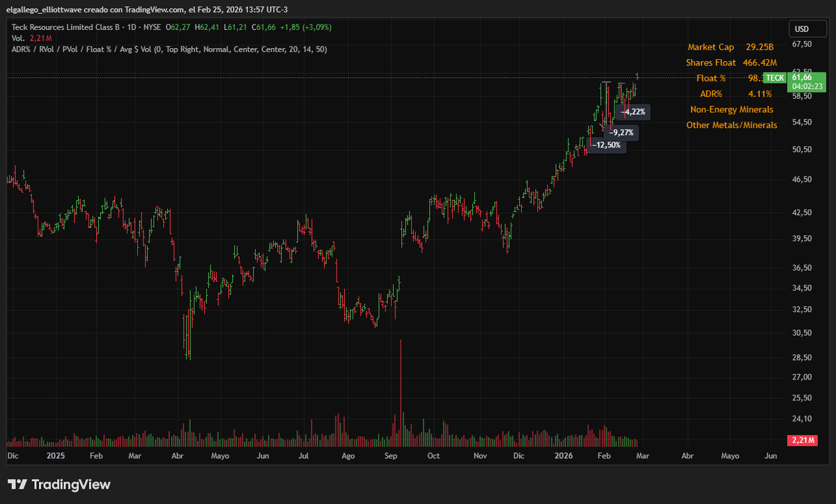Click the Market Cap 29.25B entry

[731, 47]
